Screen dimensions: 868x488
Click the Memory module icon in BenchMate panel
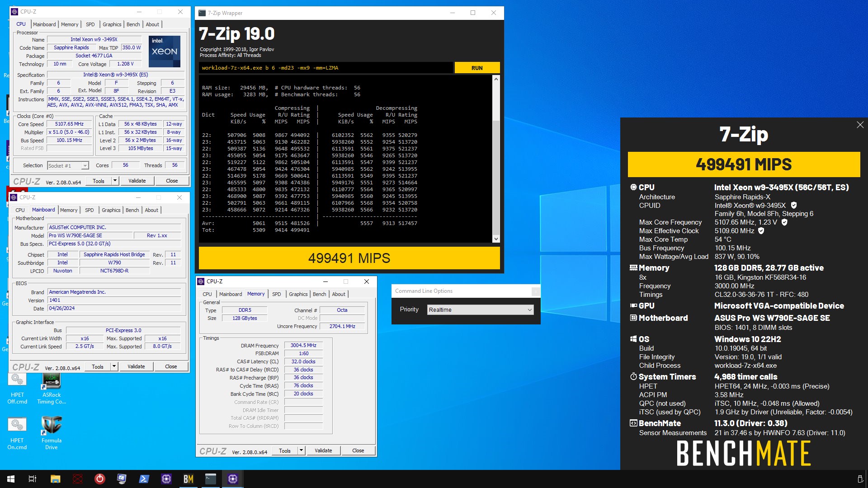633,268
